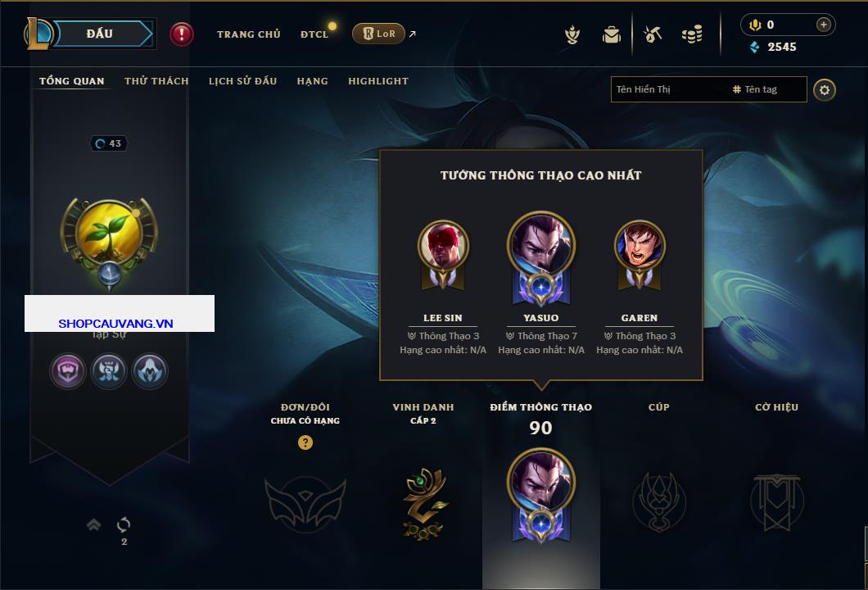
Task: Click the plus icon to buy RP
Action: coord(823,25)
